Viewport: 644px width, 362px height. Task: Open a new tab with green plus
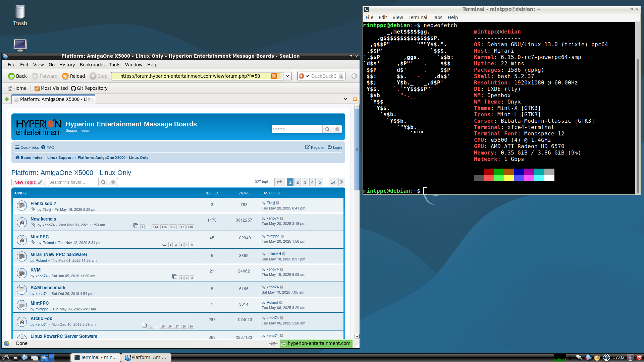click(7, 99)
